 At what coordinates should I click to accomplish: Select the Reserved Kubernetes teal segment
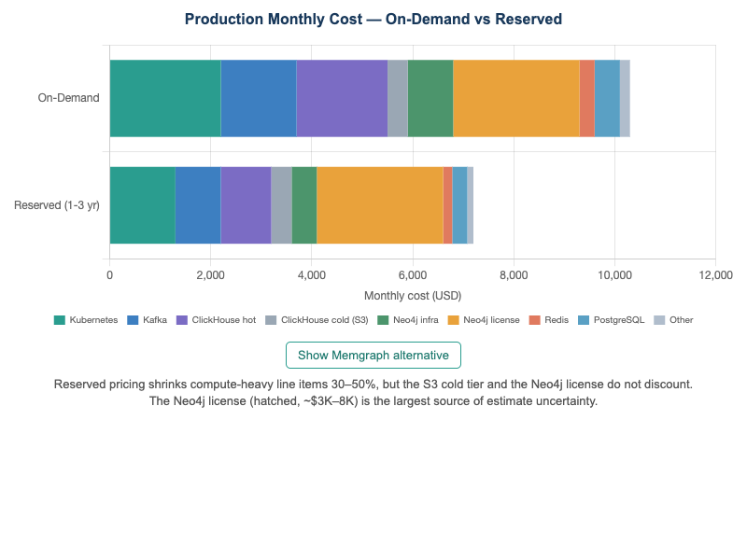pos(143,205)
